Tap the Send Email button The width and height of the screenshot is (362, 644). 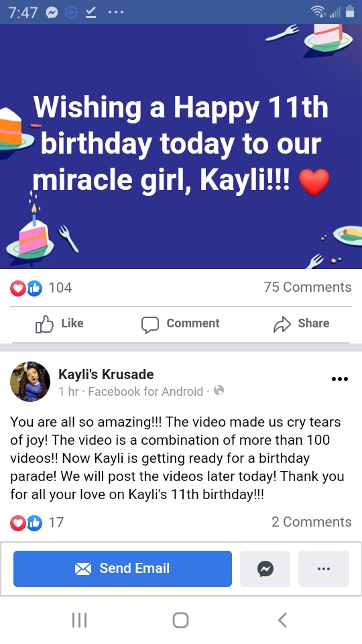[x=123, y=569]
